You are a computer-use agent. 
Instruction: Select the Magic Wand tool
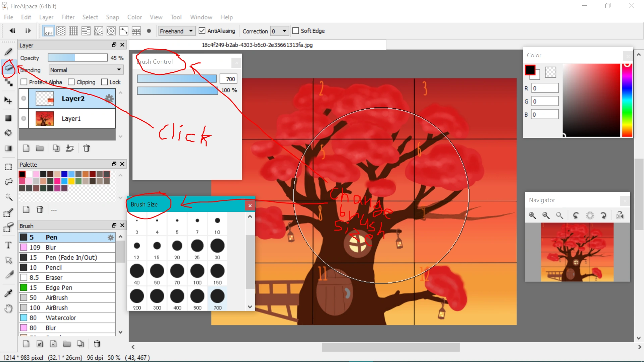pyautogui.click(x=8, y=197)
